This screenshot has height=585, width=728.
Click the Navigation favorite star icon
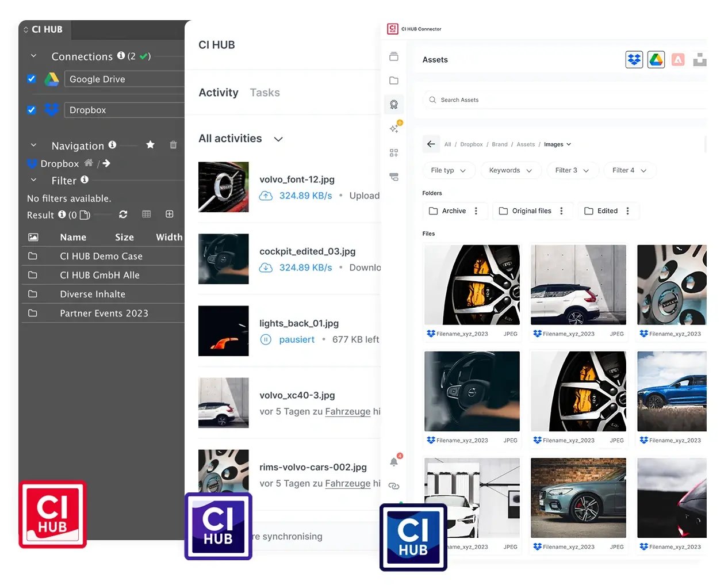(150, 145)
